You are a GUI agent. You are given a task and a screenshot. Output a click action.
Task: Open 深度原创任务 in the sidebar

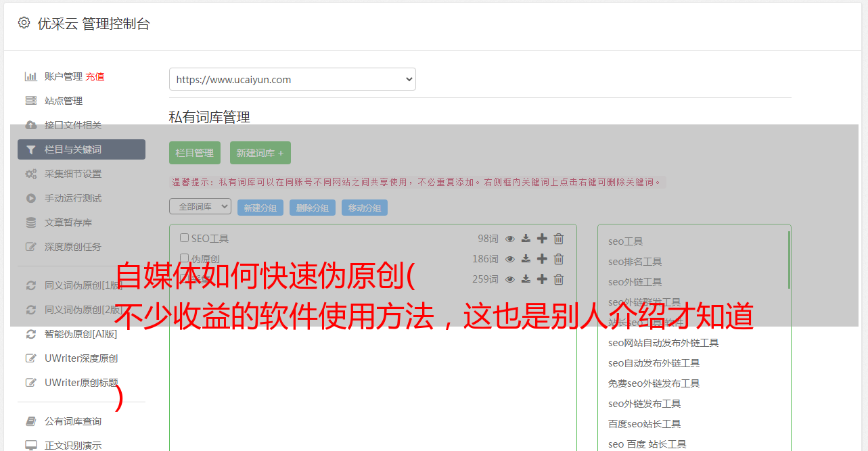[73, 247]
